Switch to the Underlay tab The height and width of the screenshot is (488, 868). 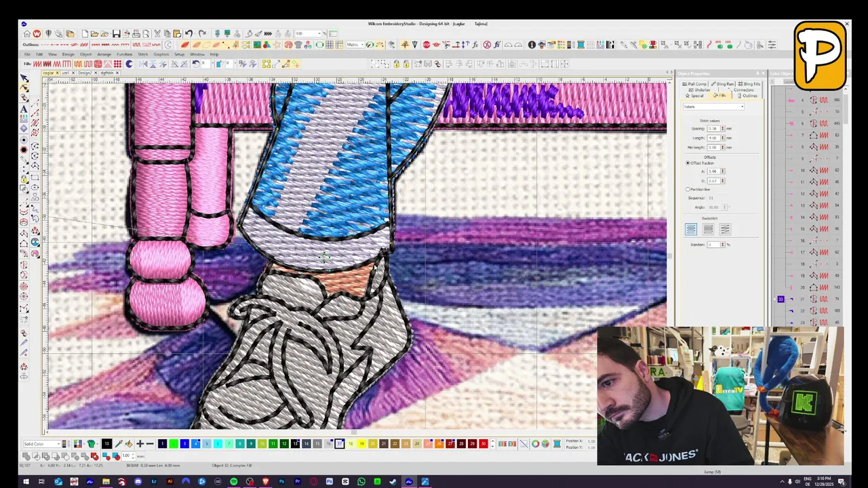700,89
